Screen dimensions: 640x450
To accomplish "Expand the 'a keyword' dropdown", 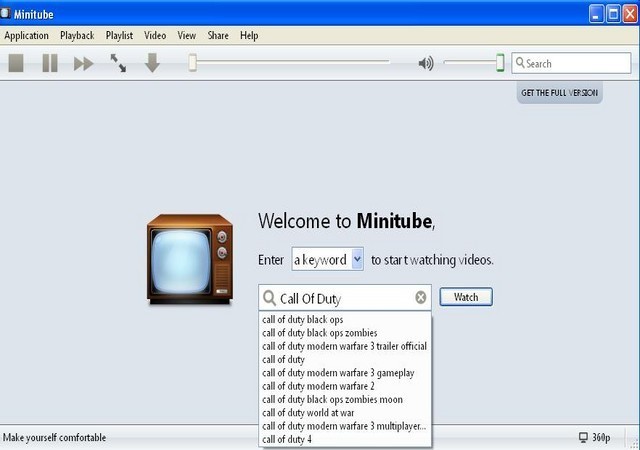I will (357, 259).
